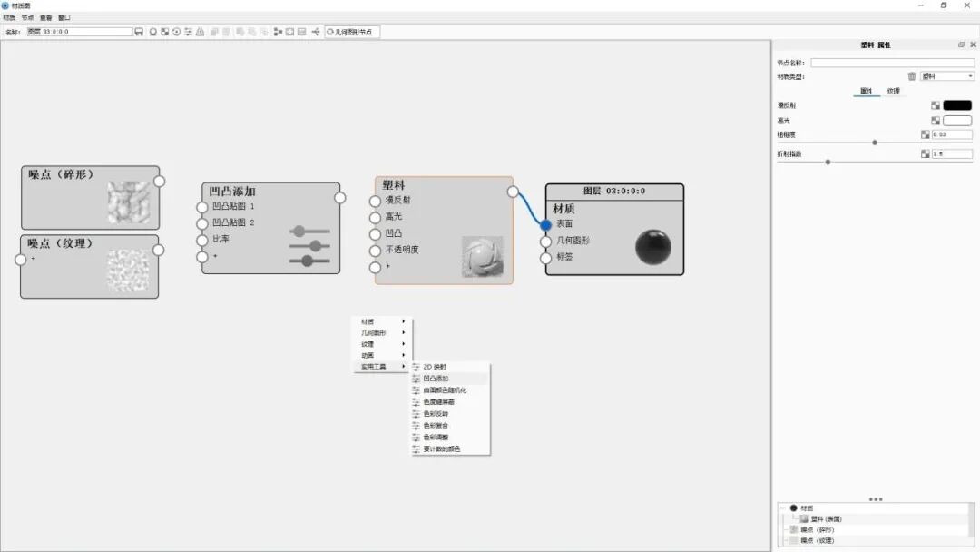This screenshot has height=552, width=980.
Task: Click the save icon on the toolbar
Action: tap(139, 32)
